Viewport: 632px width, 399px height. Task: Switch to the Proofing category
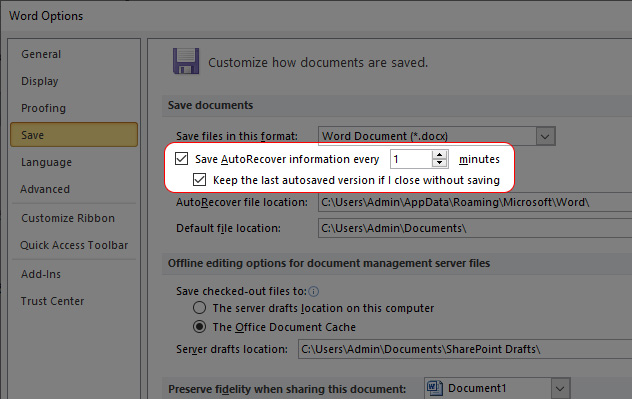(x=43, y=108)
